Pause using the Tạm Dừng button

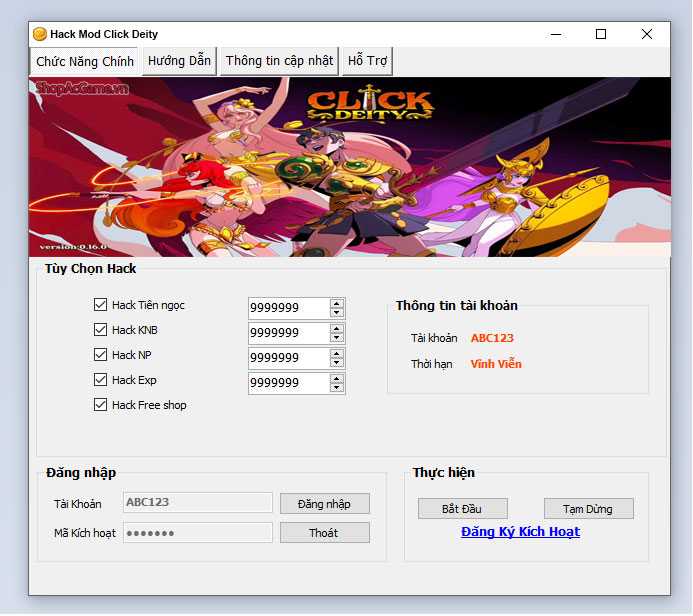(x=588, y=509)
